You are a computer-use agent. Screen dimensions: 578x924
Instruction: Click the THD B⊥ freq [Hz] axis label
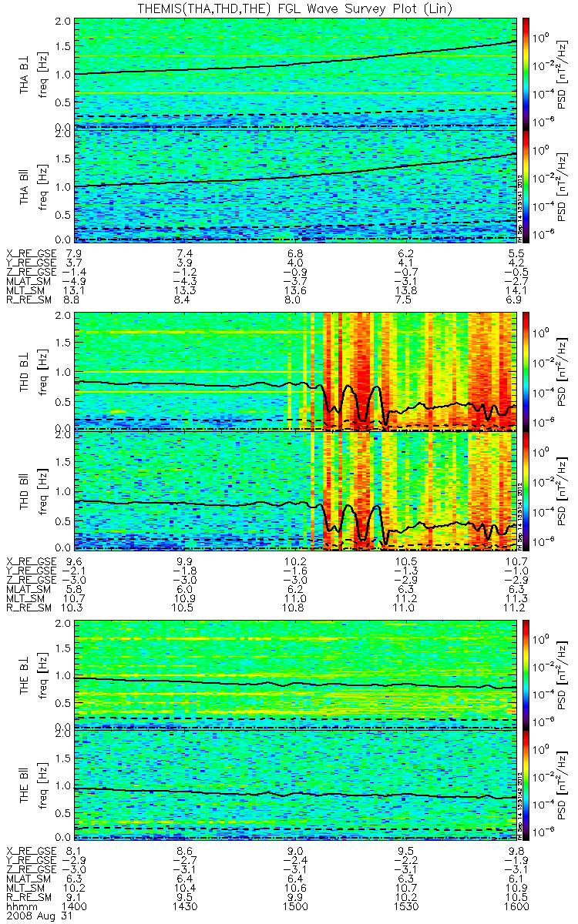tap(45, 370)
